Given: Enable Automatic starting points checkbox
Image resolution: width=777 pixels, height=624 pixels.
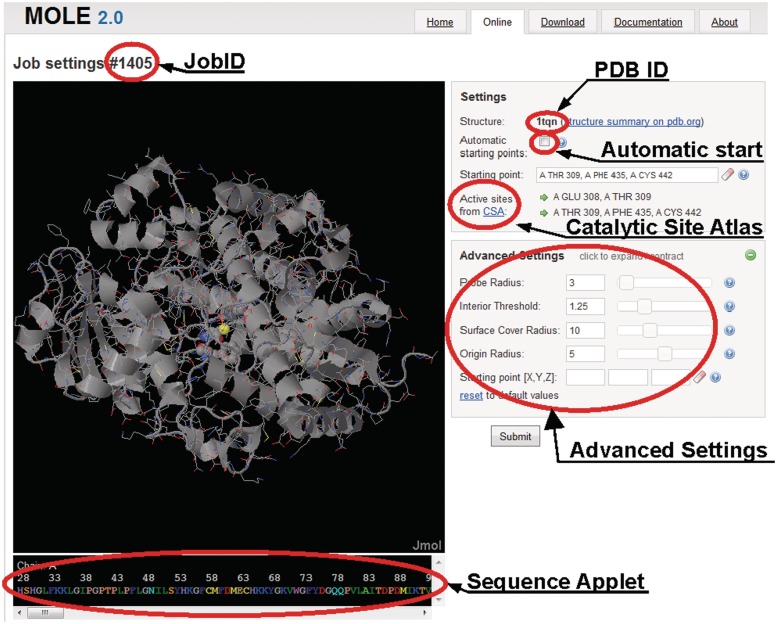Looking at the screenshot, I should click(x=544, y=143).
